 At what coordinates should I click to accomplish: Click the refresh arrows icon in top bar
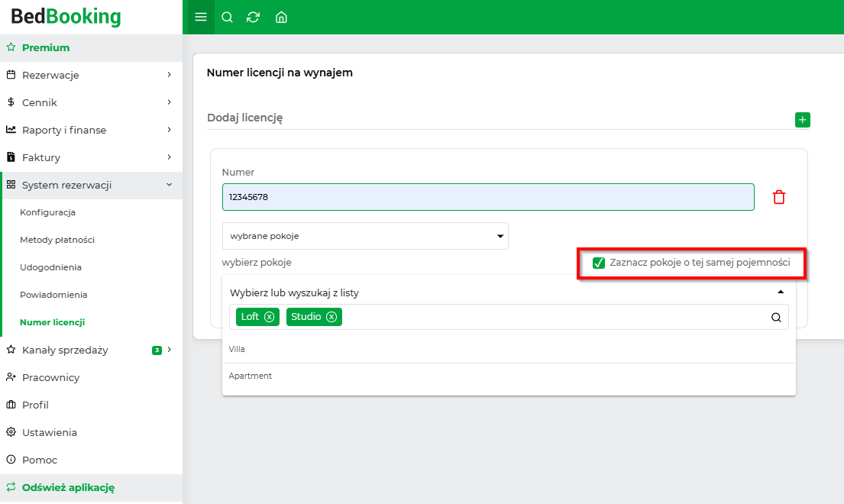pyautogui.click(x=253, y=18)
